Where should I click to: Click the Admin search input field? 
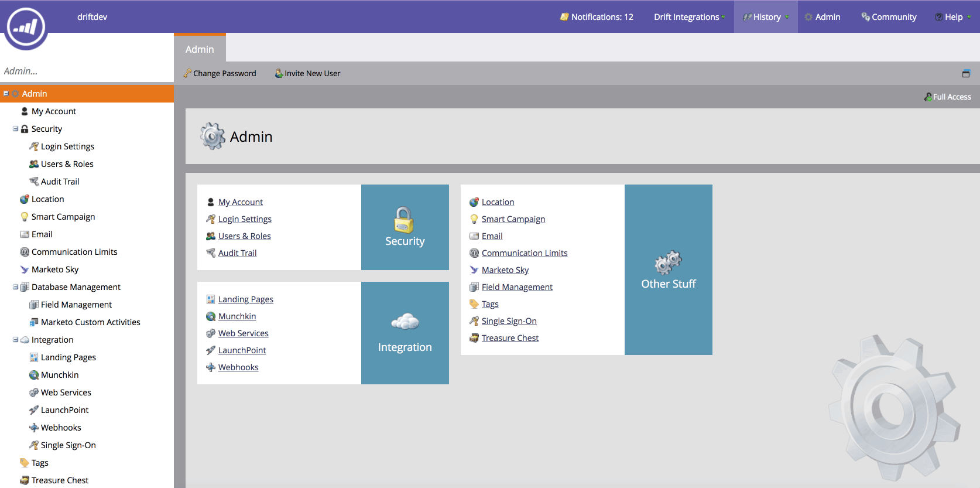tap(87, 71)
